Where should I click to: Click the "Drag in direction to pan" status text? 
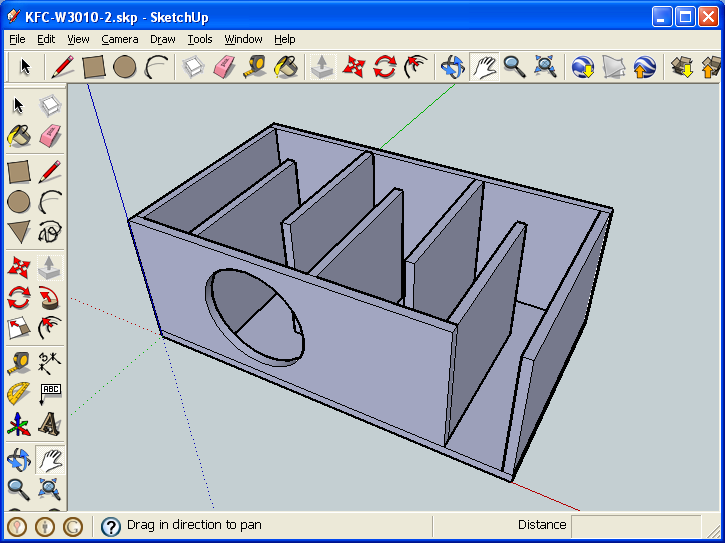(x=194, y=525)
